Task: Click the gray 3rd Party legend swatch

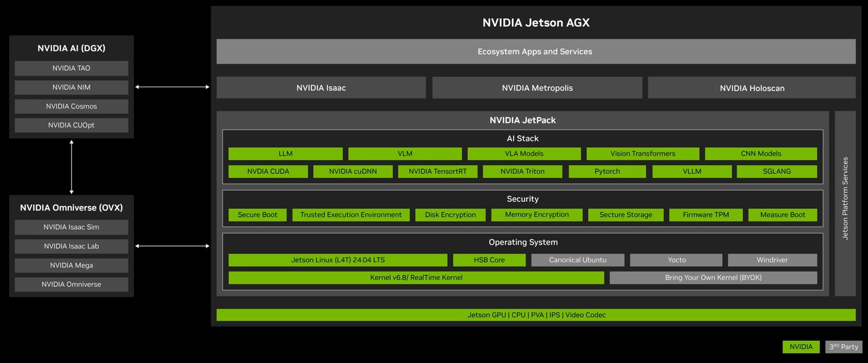Action: point(844,347)
